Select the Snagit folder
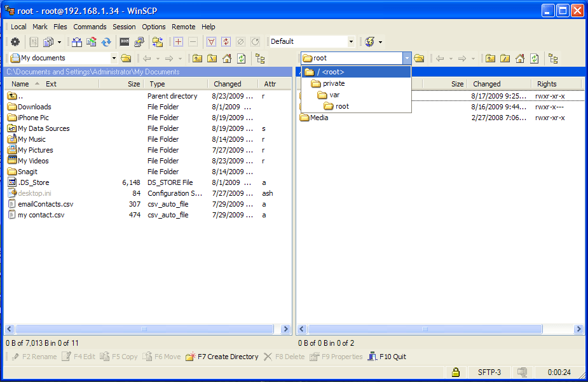Screen dimensions: 588x382 [22, 172]
